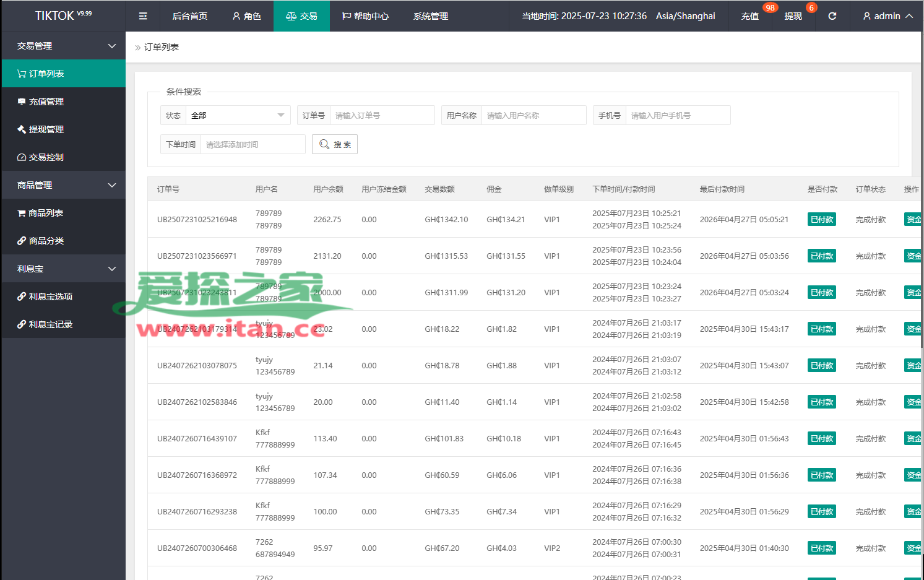Open 交易控制 in the sidebar
This screenshot has width=924, height=580.
click(63, 157)
